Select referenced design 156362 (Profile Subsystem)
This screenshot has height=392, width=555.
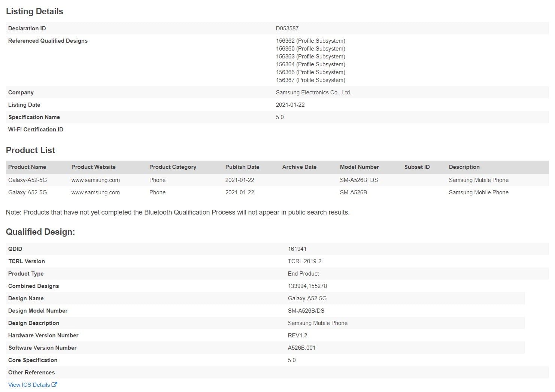(310, 41)
